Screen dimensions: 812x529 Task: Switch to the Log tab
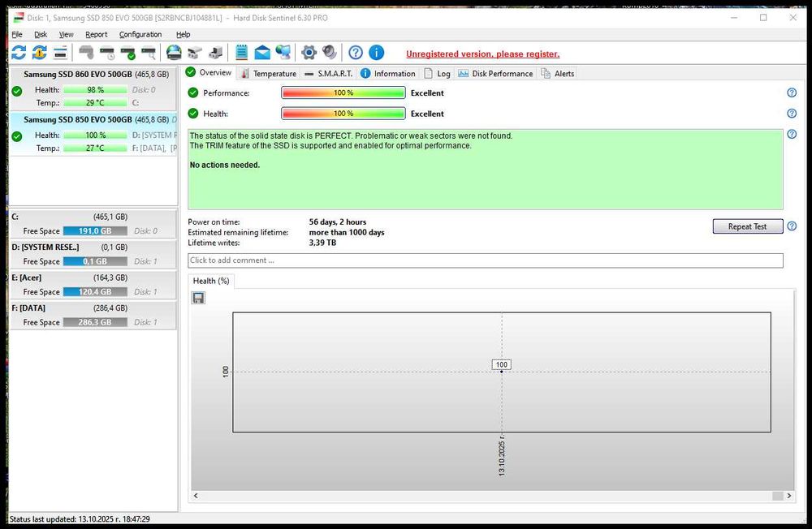[438, 74]
